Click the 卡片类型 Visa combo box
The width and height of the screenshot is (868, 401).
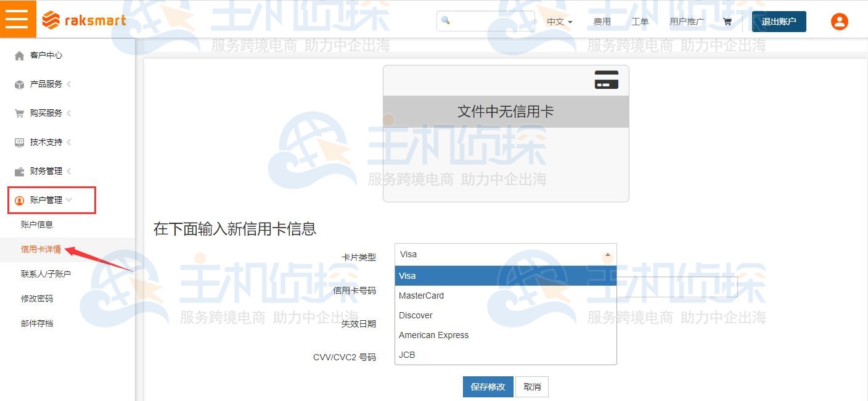pos(506,254)
